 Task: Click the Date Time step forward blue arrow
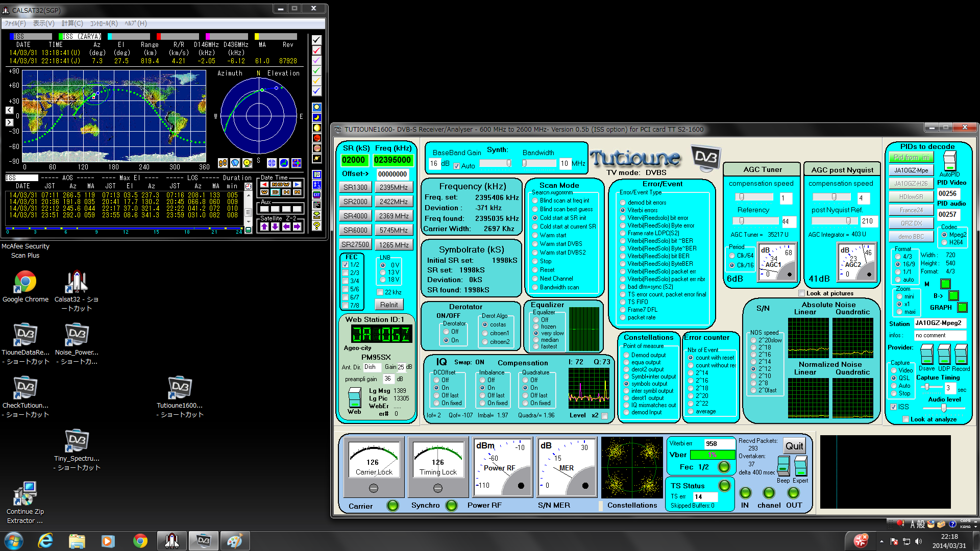[297, 184]
